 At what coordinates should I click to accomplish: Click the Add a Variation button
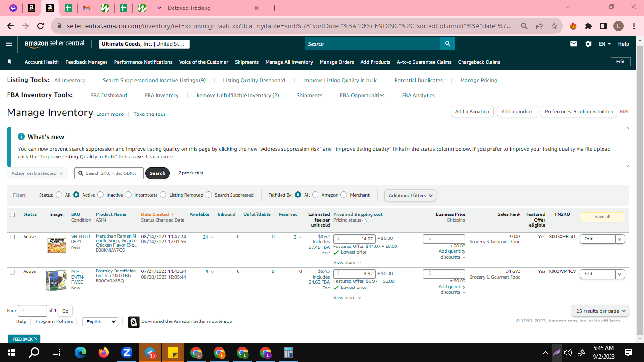472,112
